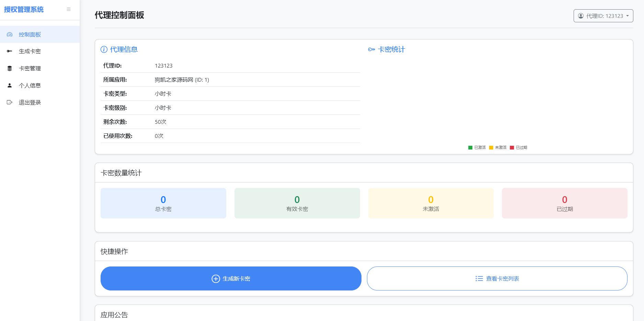The width and height of the screenshot is (644, 321).
Task: Click the key icon beside 生成卡密
Action: point(10,51)
